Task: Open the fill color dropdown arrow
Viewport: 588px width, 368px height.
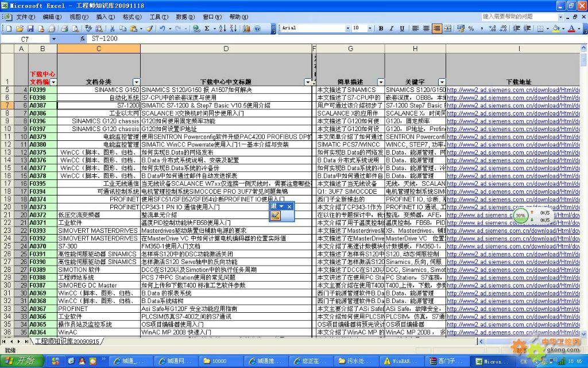Action: [563, 28]
